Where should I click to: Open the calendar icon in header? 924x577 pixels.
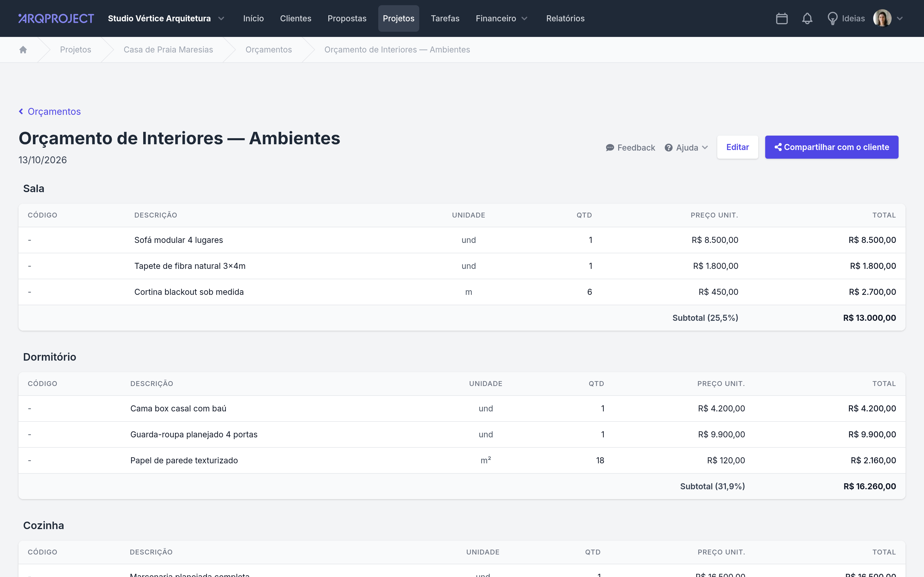click(782, 18)
